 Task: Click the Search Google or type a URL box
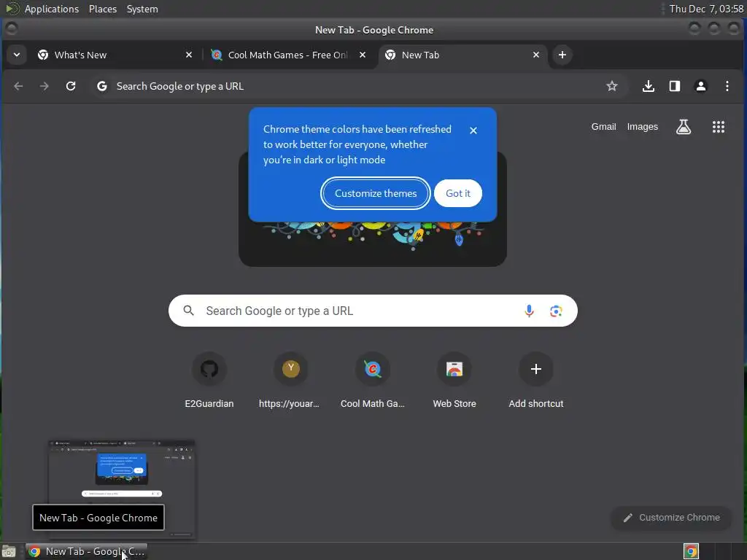point(373,311)
